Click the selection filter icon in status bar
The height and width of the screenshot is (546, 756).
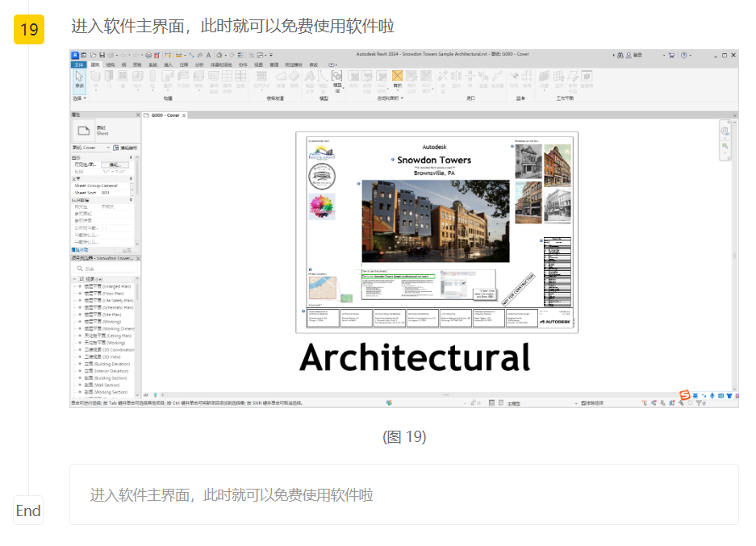[700, 402]
